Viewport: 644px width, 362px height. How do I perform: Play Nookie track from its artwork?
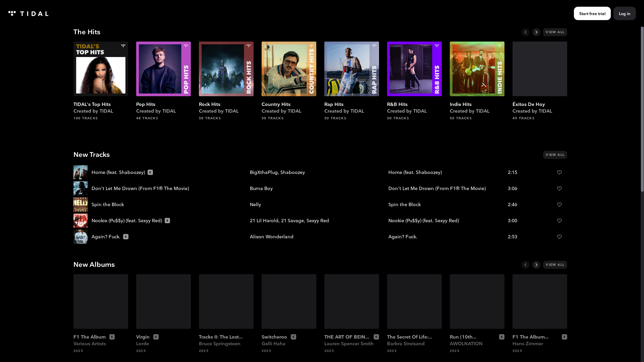[80, 221]
